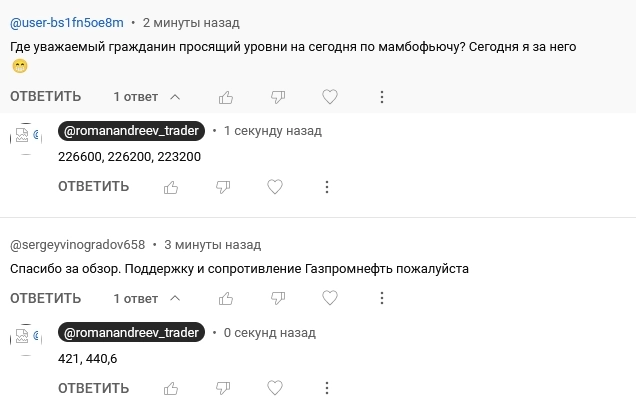Screen dimensions: 636x414
Task: Dislike sergeyvinogradov658's comment
Action: [278, 298]
